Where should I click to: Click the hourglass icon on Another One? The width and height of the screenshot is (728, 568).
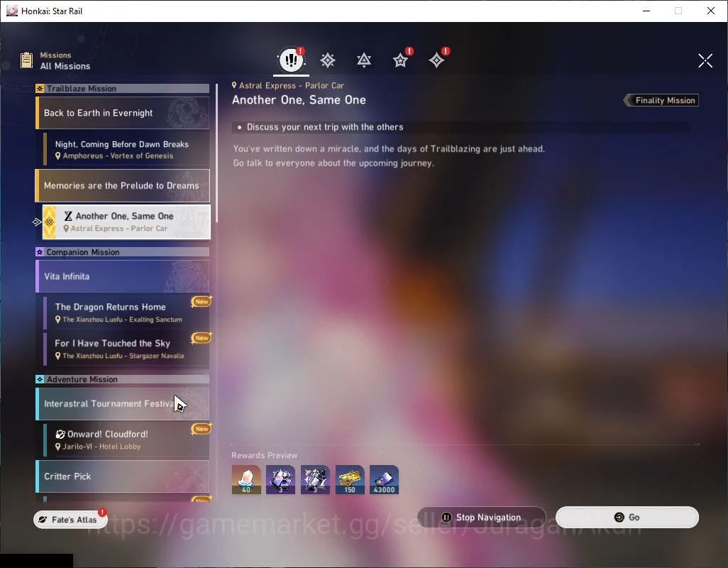[68, 216]
